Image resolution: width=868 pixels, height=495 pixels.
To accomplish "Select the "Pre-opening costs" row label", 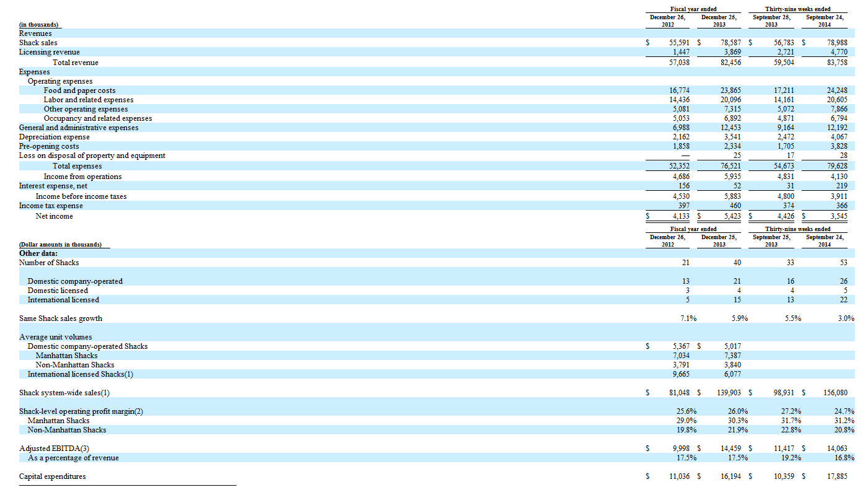I will coord(49,146).
